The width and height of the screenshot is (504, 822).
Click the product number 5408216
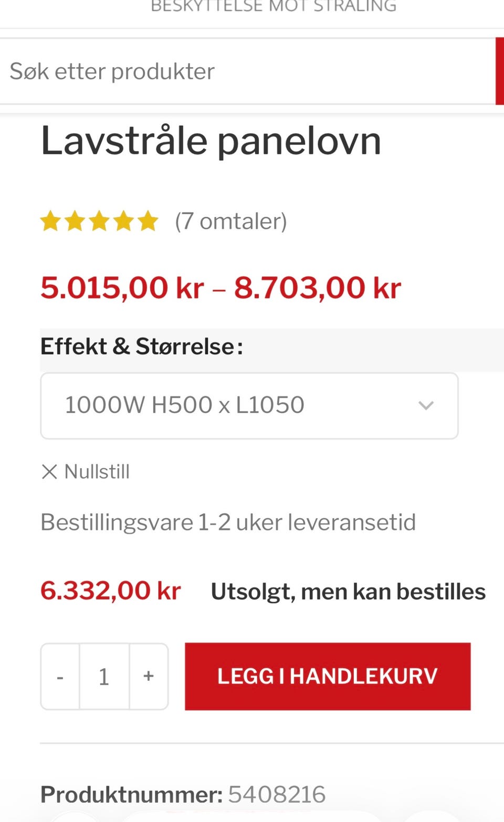click(x=277, y=794)
